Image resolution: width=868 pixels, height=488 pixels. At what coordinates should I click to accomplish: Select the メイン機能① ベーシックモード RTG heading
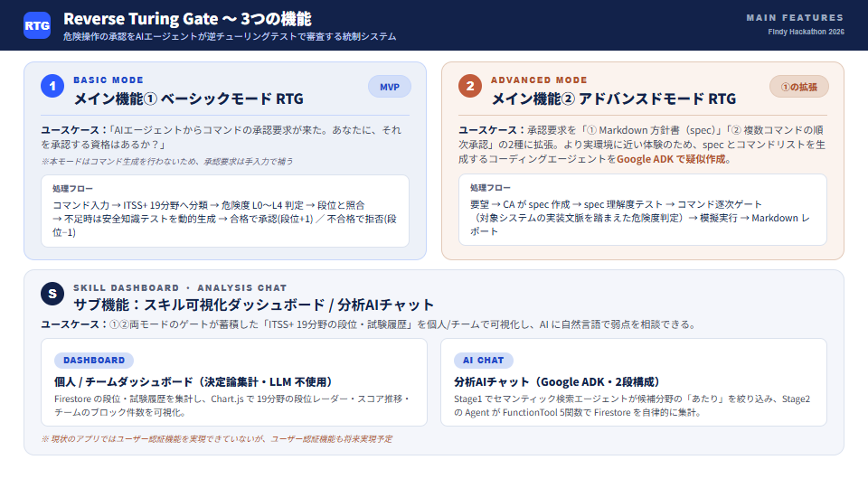(189, 99)
